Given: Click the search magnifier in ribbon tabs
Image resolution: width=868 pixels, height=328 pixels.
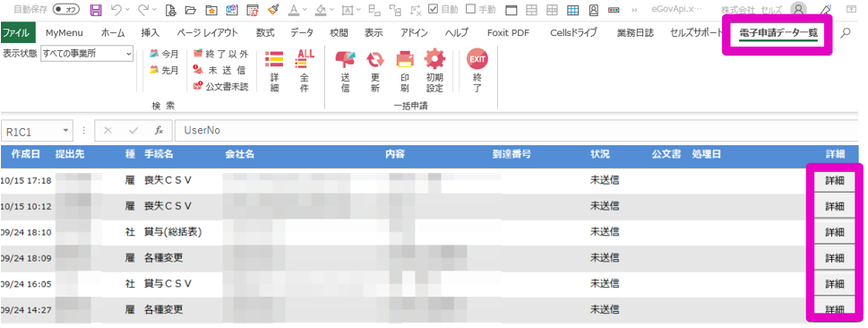Looking at the screenshot, I should coord(846,33).
